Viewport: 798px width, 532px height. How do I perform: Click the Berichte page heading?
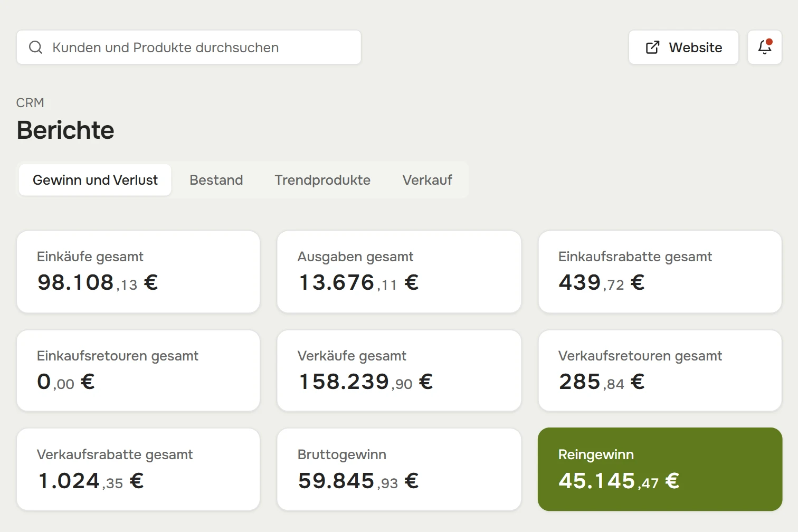click(65, 130)
